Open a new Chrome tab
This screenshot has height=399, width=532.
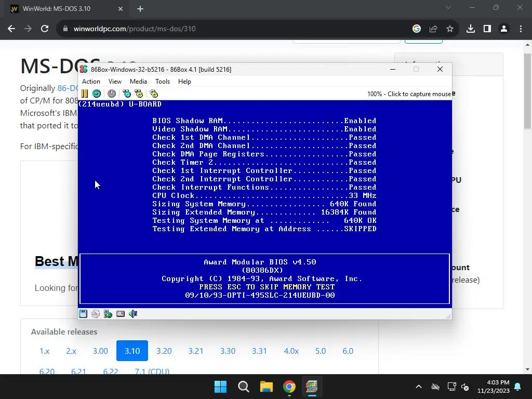click(x=140, y=9)
